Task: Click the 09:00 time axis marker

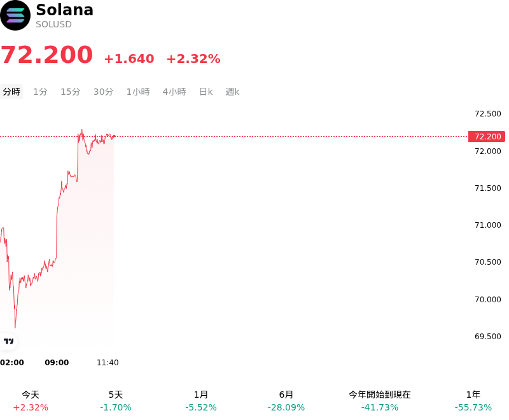Action: coord(57,363)
